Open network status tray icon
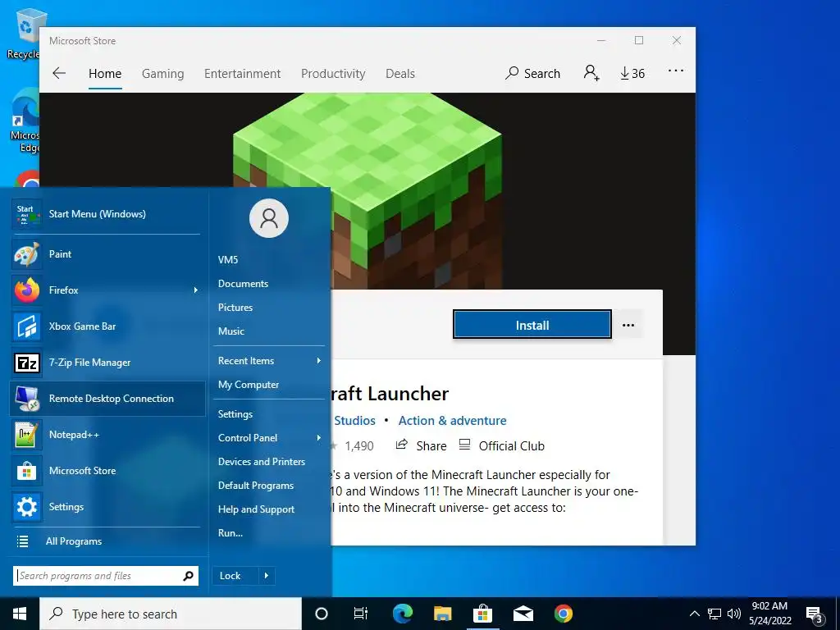The width and height of the screenshot is (840, 630). click(714, 614)
